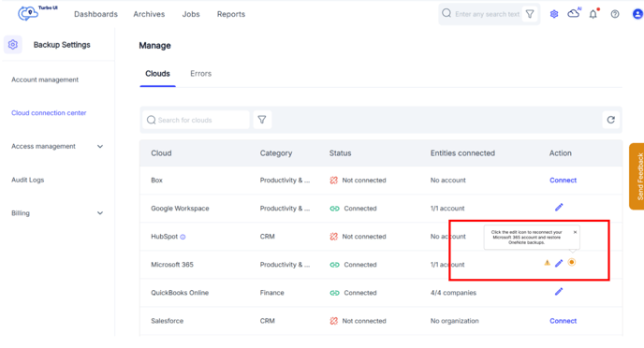Viewport: 644px width, 348px height.
Task: Click the warning triangle in Microsoft 365 row
Action: (x=547, y=263)
